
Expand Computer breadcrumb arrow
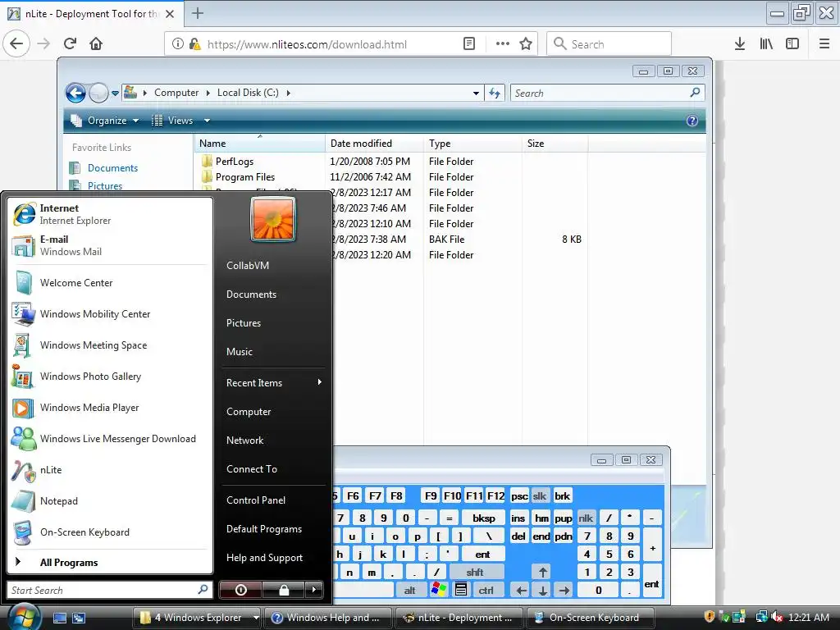[208, 93]
